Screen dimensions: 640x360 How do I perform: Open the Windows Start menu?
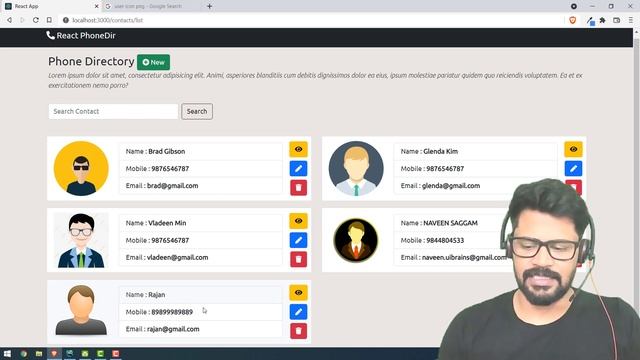click(7, 354)
